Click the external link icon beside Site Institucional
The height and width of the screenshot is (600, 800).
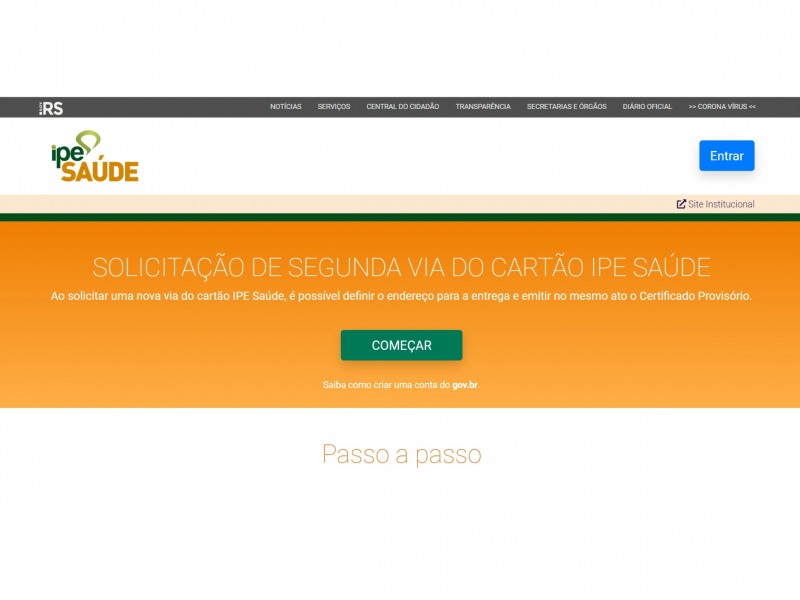(x=681, y=204)
